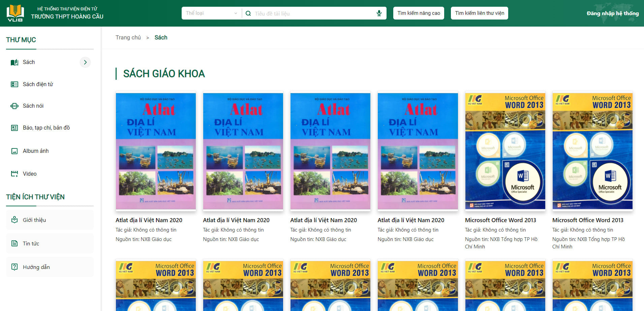Open first Microsoft Office Word 2013 cover

click(505, 151)
